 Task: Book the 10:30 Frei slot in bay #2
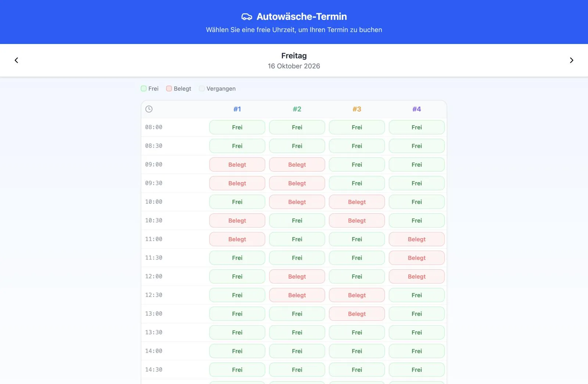[297, 221]
